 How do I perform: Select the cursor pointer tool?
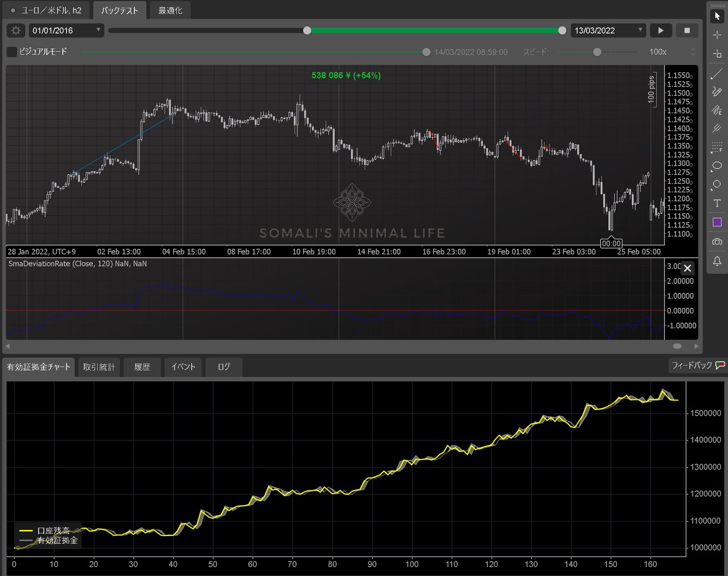pos(717,16)
